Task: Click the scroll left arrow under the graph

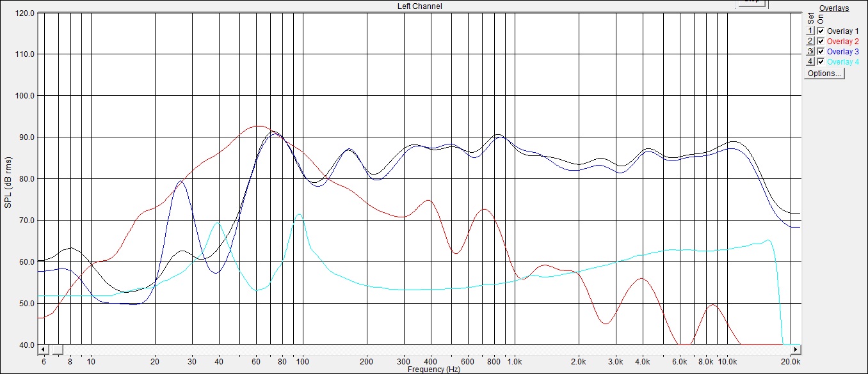Action: tap(43, 350)
